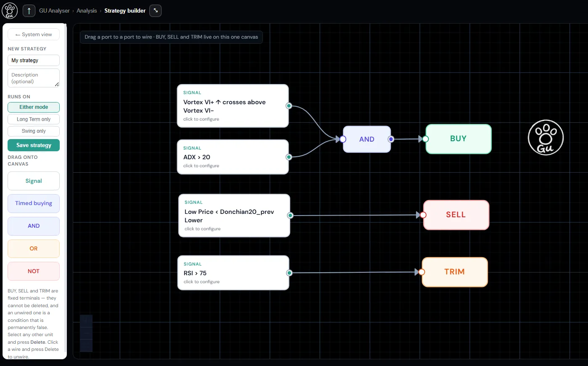
Task: Click the wire from RSI node to TRIM
Action: pyautogui.click(x=353, y=273)
